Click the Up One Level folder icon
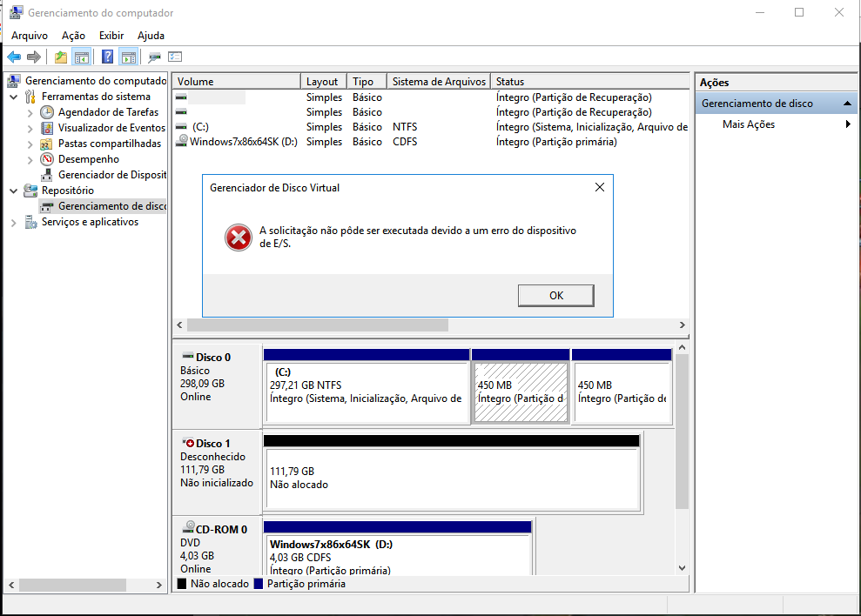The width and height of the screenshot is (861, 616). coord(60,57)
